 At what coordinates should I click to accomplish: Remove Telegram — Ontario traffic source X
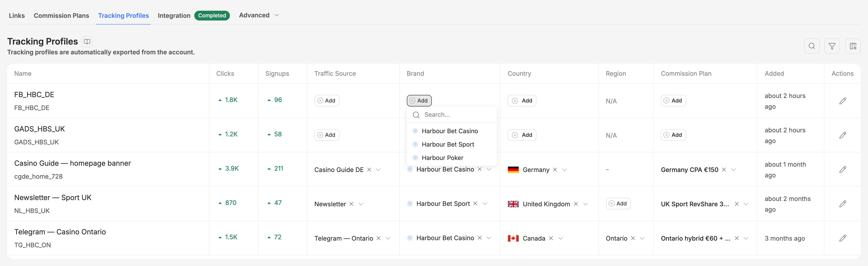pyautogui.click(x=378, y=238)
